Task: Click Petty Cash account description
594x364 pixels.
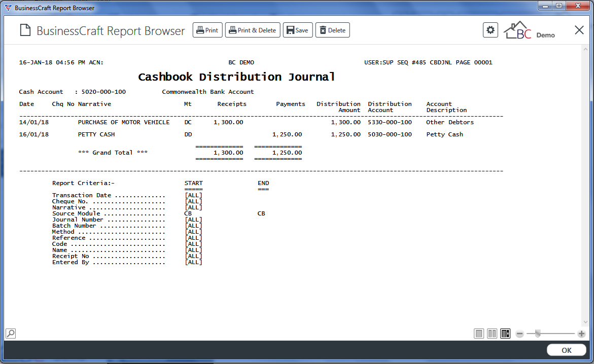Action: 445,134
